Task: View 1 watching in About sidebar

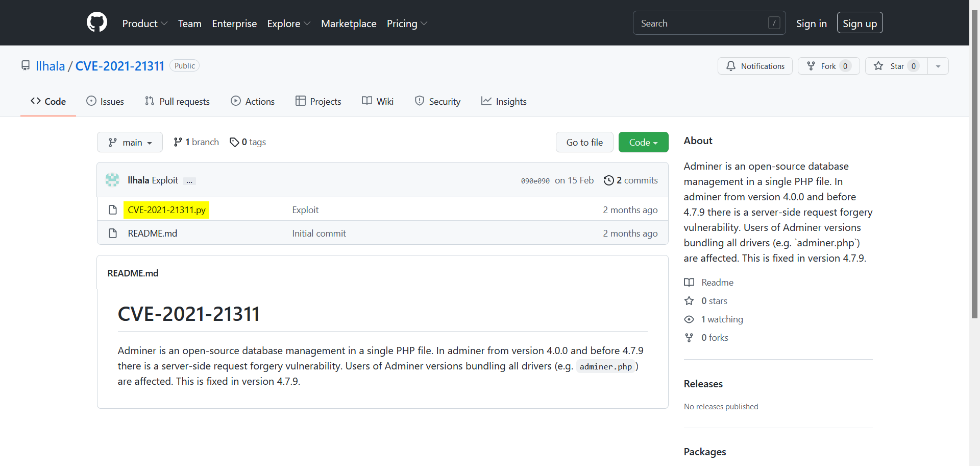Action: click(722, 319)
